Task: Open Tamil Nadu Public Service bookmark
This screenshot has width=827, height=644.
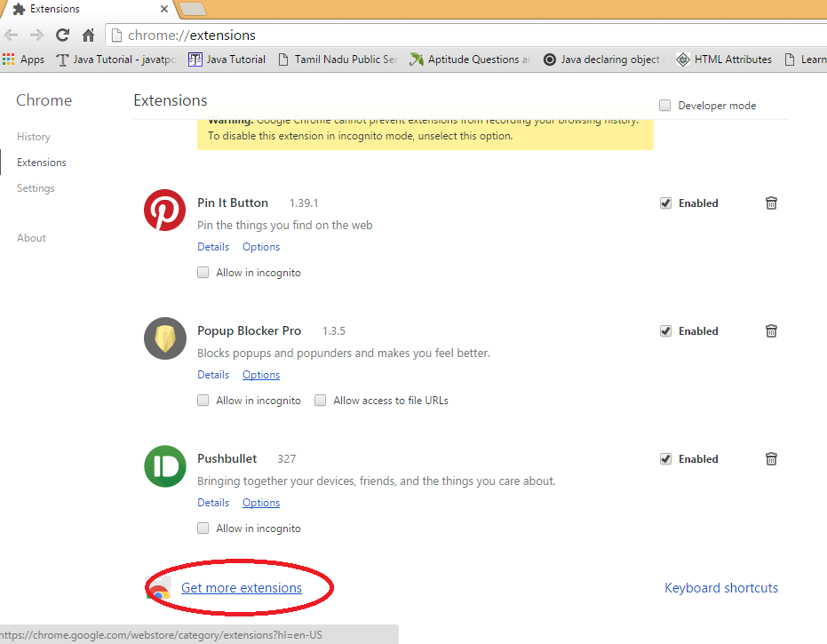Action: click(x=338, y=60)
